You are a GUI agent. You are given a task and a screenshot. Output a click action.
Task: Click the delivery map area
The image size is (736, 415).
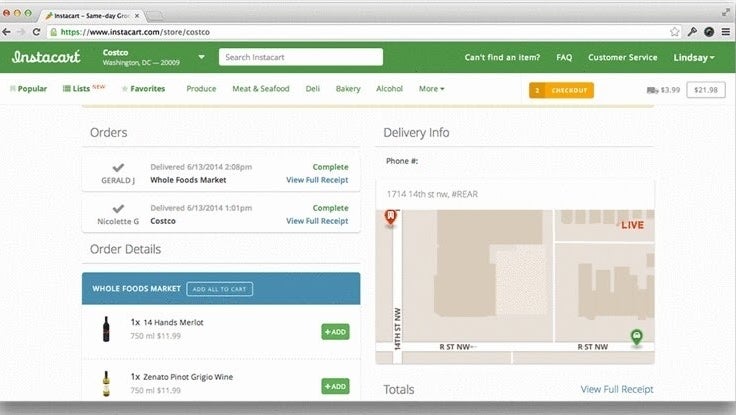pyautogui.click(x=515, y=286)
